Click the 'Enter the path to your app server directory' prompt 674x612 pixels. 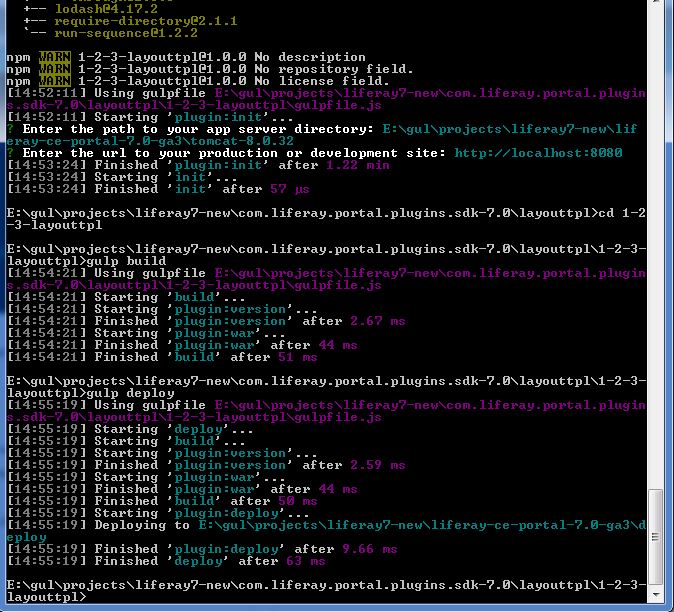click(x=322, y=135)
